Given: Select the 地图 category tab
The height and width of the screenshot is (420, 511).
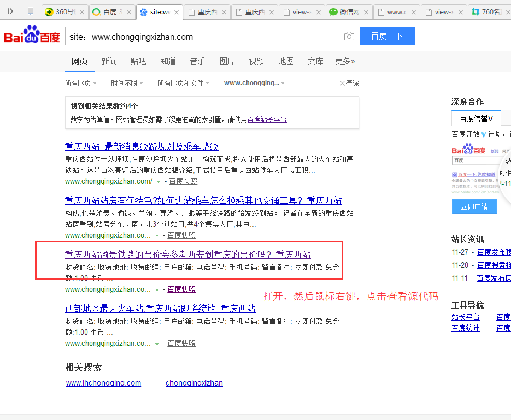Looking at the screenshot, I should click(286, 61).
